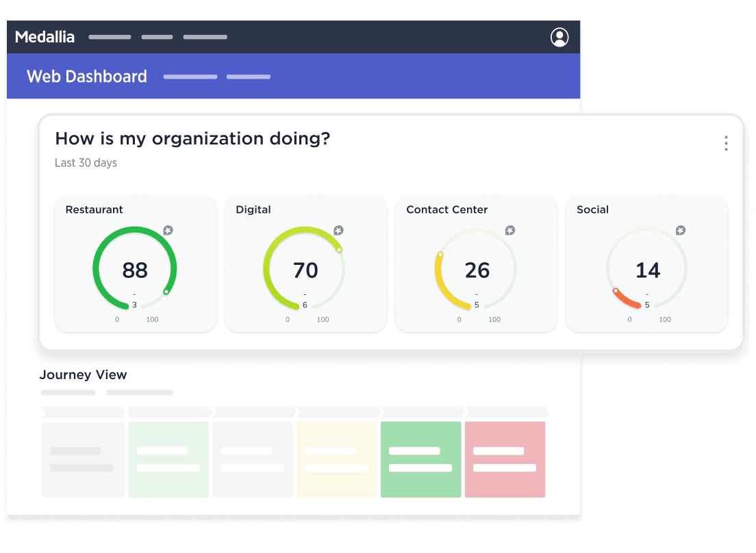Click the Contact Center score value 26
Viewport: 756px width, 553px height.
click(x=477, y=270)
